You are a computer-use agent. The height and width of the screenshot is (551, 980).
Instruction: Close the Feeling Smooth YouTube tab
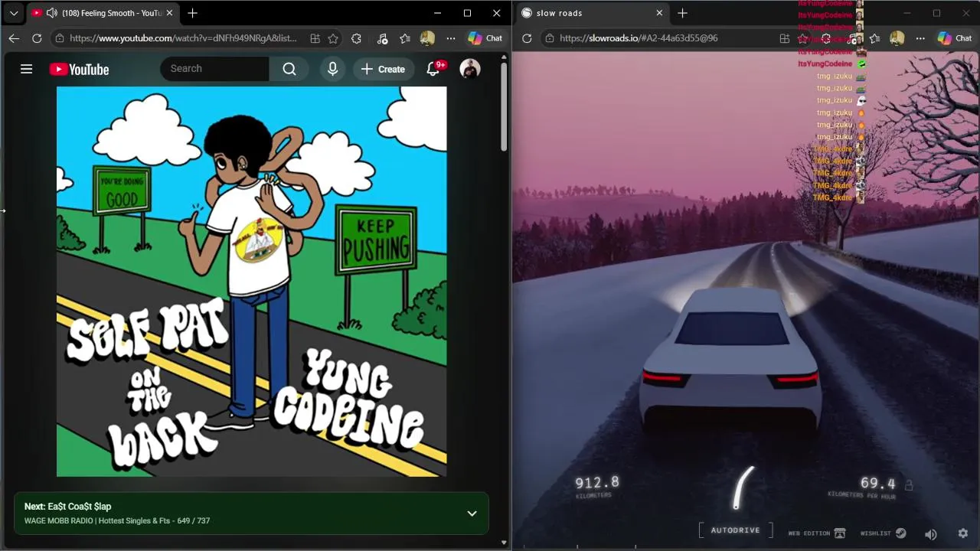169,13
